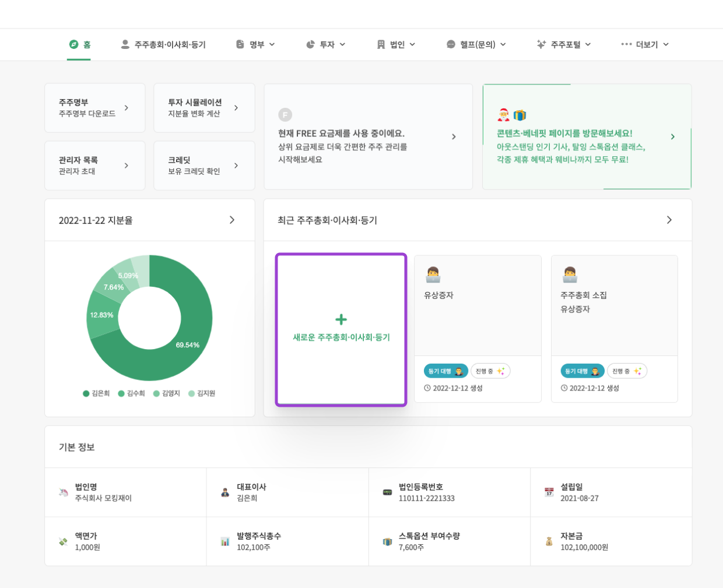The width and height of the screenshot is (723, 588).
Task: Select the 홈 tab in the navigation
Action: pos(79,42)
